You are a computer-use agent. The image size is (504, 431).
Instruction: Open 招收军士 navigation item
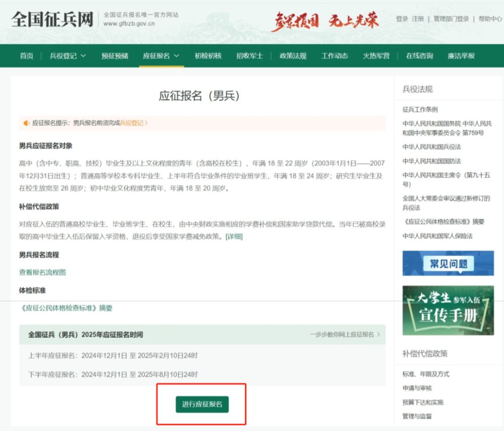249,56
